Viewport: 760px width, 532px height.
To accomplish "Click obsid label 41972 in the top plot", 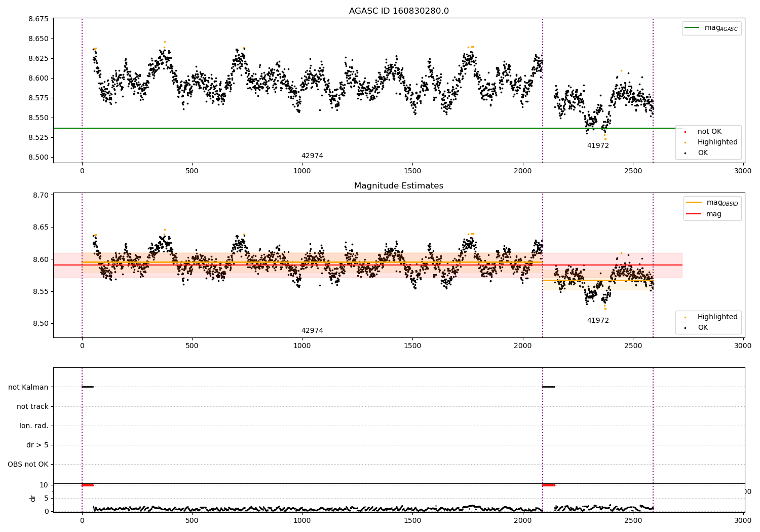I will coord(598,146).
